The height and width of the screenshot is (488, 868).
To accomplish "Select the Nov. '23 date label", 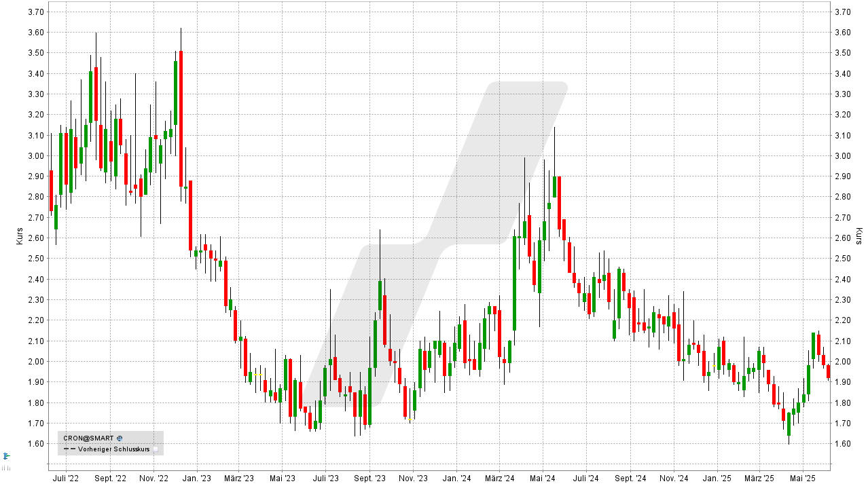I will coord(414,478).
